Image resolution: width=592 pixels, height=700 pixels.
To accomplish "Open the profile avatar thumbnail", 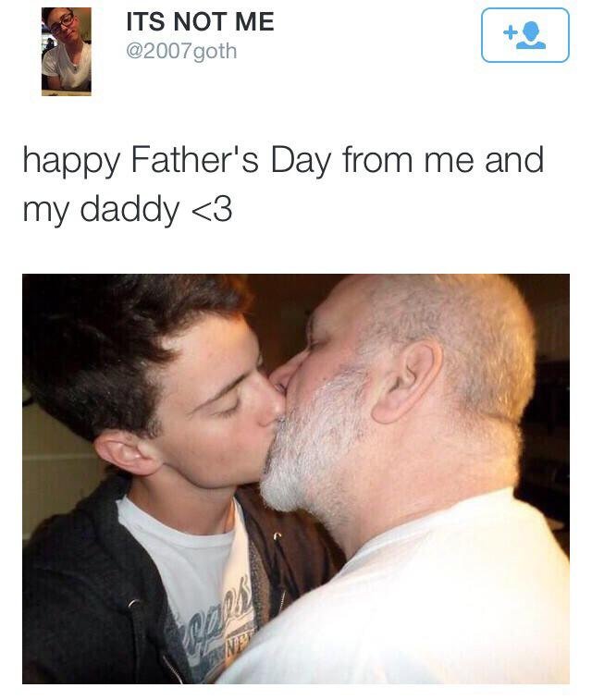I will [x=67, y=52].
